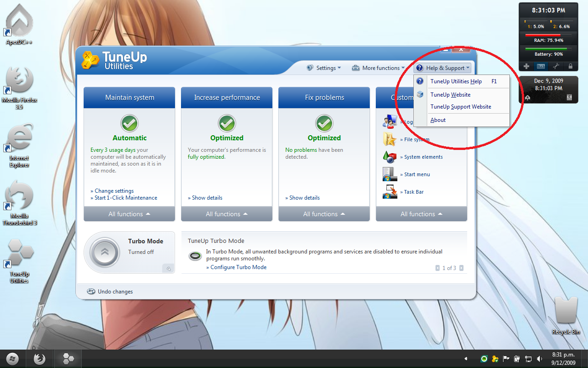Screen dimensions: 588x368
Task: Click the alarm bell icon on the clock gadget
Action: [527, 98]
